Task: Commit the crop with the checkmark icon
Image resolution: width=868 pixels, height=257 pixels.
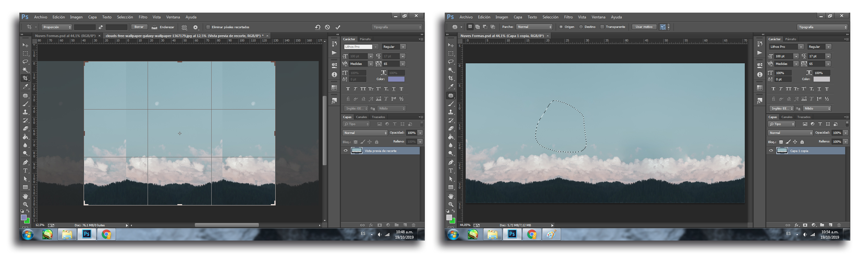Action: [338, 27]
